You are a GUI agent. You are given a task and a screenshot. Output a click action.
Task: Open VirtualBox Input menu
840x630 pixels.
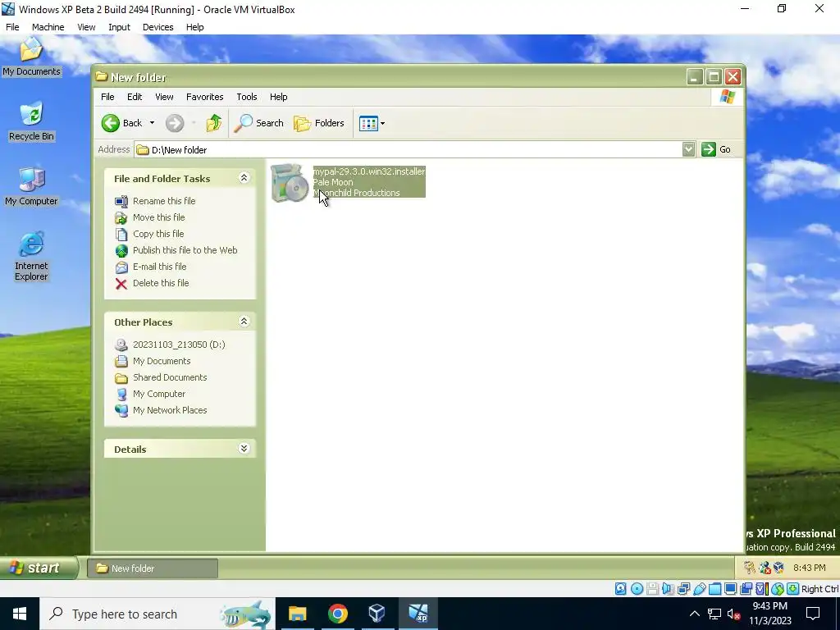click(119, 27)
